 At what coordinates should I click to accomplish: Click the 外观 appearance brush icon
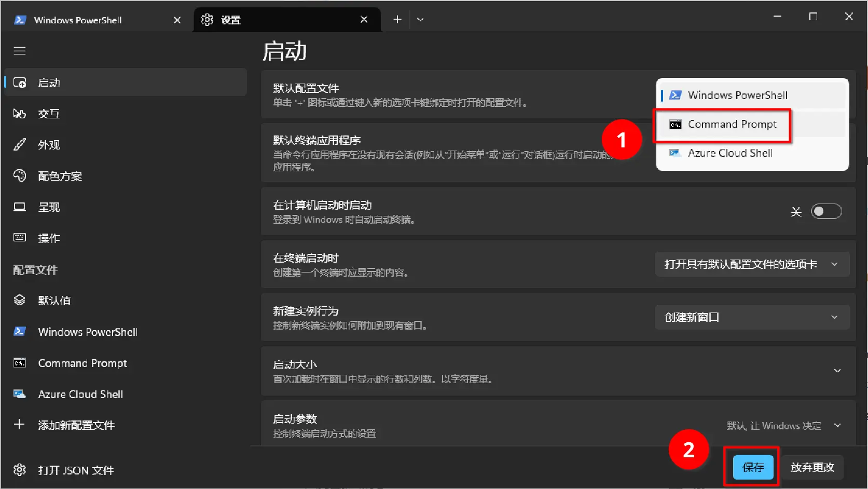(20, 145)
